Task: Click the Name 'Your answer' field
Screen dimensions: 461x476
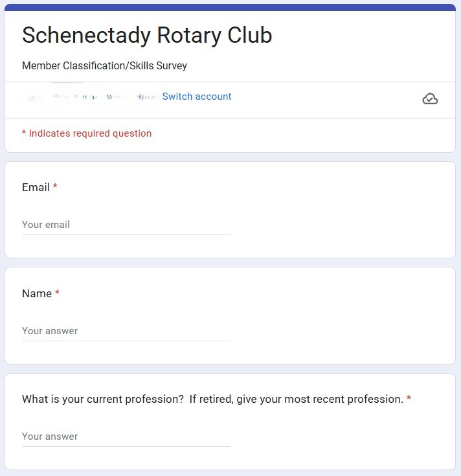Action: coord(126,331)
